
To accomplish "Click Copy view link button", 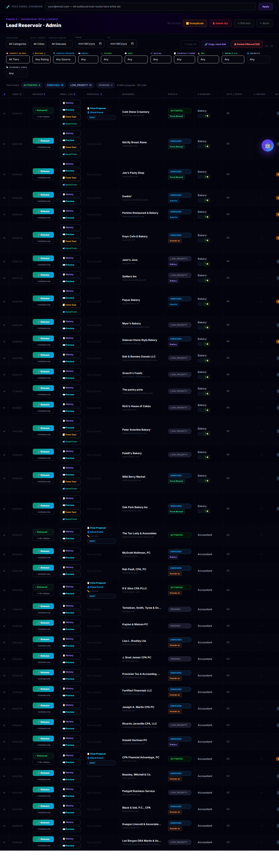I will point(215,44).
